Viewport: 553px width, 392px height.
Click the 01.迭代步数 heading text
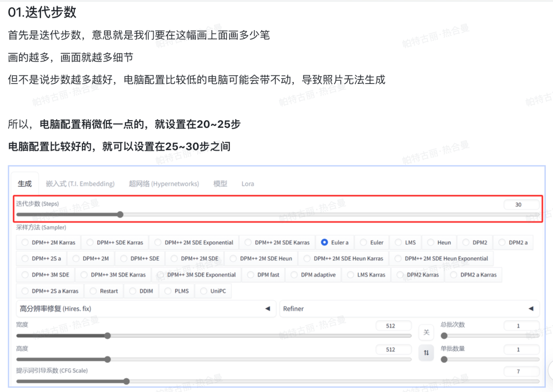pyautogui.click(x=42, y=12)
